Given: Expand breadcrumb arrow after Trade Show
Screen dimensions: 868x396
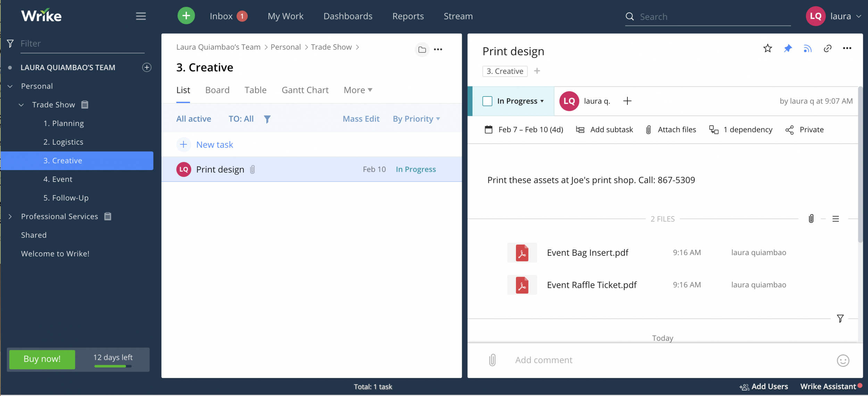Looking at the screenshot, I should [357, 47].
